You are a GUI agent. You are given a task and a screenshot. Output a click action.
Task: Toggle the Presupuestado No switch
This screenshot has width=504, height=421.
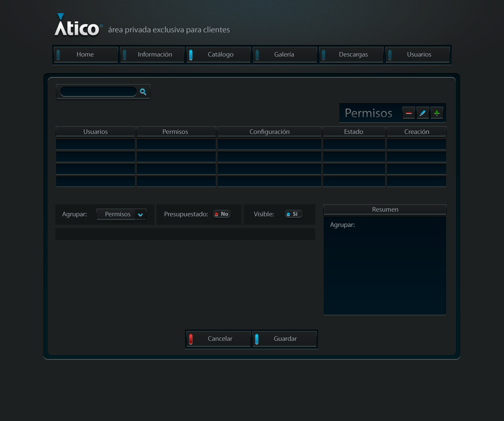(222, 214)
